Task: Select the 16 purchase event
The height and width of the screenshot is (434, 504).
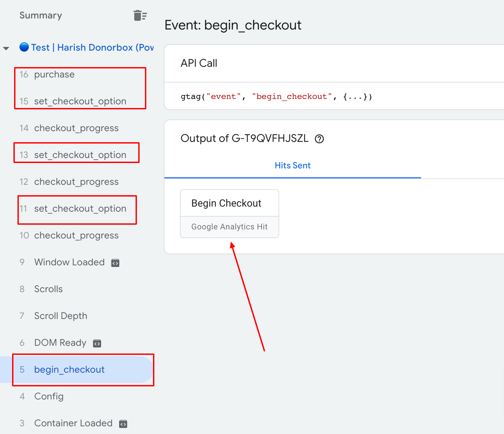Action: pyautogui.click(x=54, y=74)
